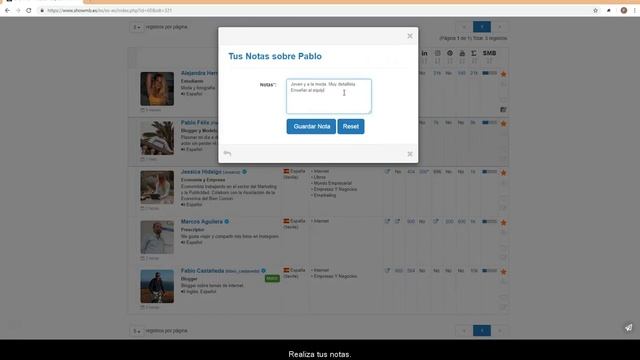640x360 pixels.
Task: Sort by the column icon left of SMB
Action: pos(474,53)
